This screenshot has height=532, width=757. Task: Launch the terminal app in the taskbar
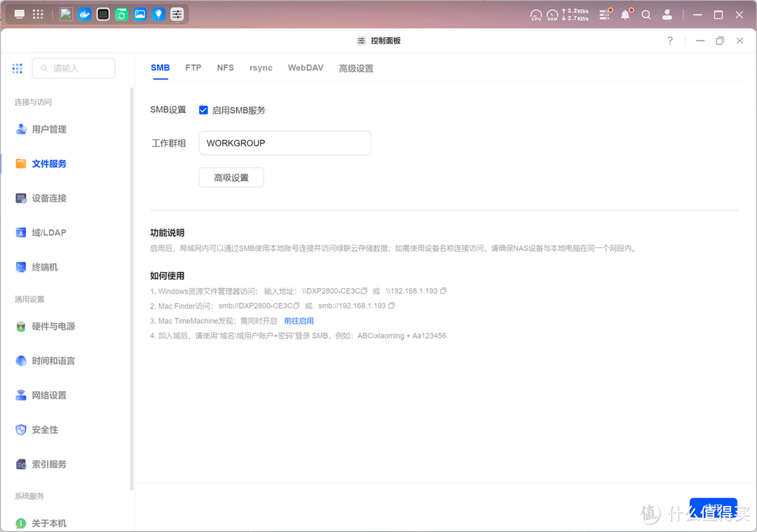103,14
